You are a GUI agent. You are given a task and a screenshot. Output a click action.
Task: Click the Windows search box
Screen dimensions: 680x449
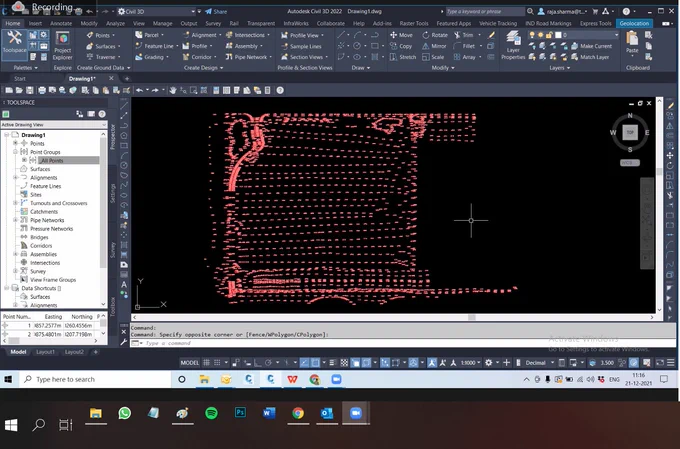(x=95, y=379)
